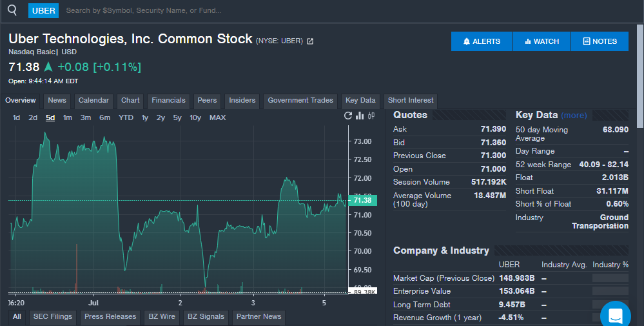Image resolution: width=644 pixels, height=326 pixels.
Task: Open the Government Trades tab
Action: (x=300, y=101)
